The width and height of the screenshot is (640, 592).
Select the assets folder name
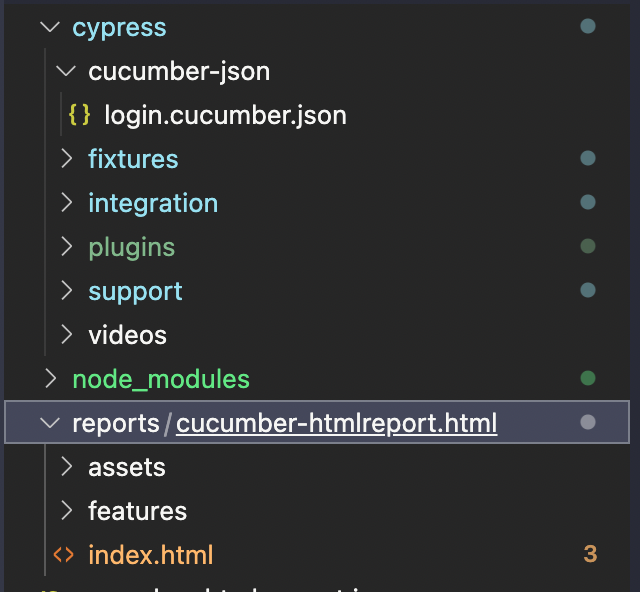point(127,467)
